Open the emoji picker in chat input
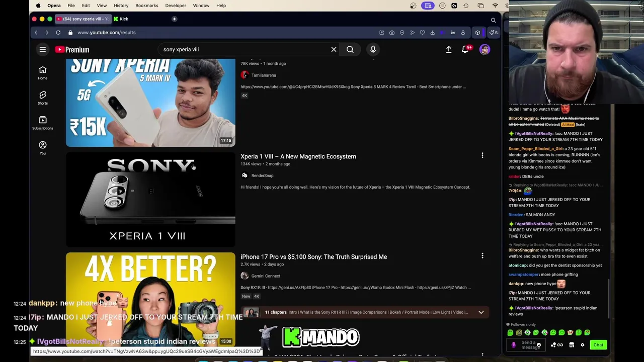The image size is (644, 362). [538, 345]
